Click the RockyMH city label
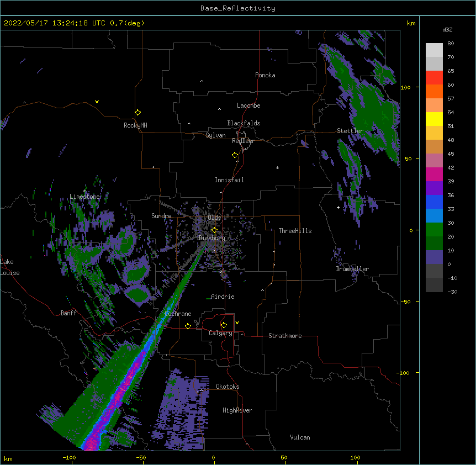 pyautogui.click(x=135, y=125)
